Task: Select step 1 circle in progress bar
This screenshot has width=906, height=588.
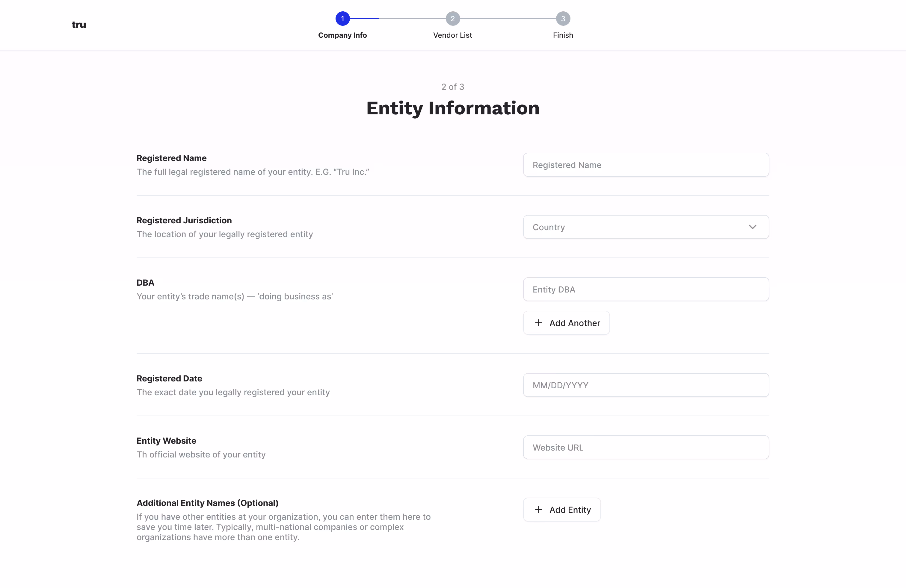Action: tap(343, 19)
